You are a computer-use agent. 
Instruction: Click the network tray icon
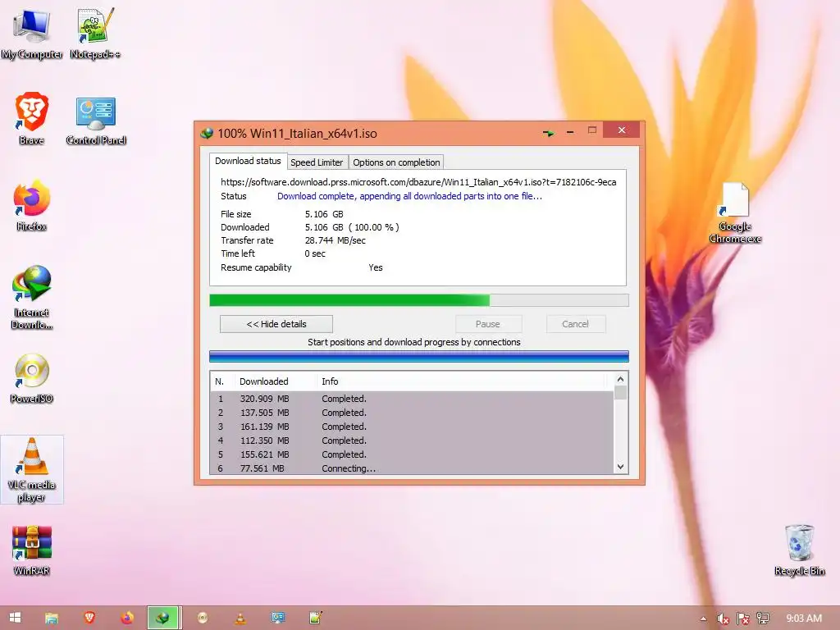tap(763, 619)
